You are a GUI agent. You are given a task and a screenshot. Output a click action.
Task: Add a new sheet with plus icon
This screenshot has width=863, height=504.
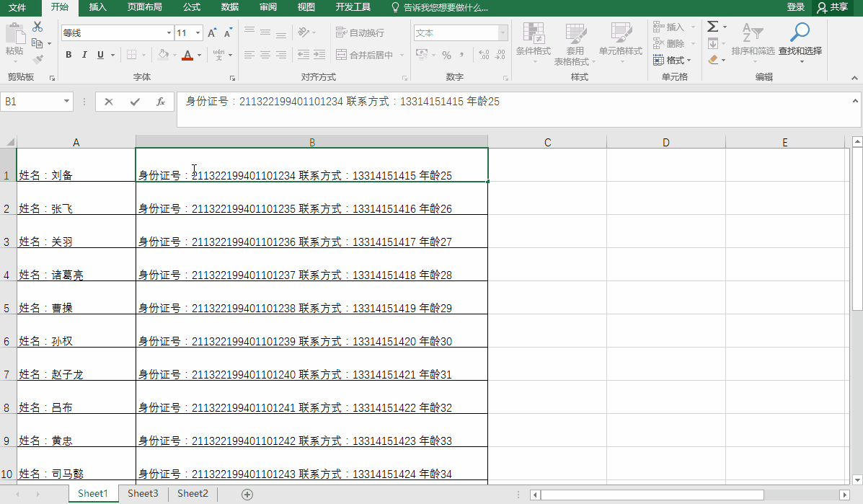[247, 494]
